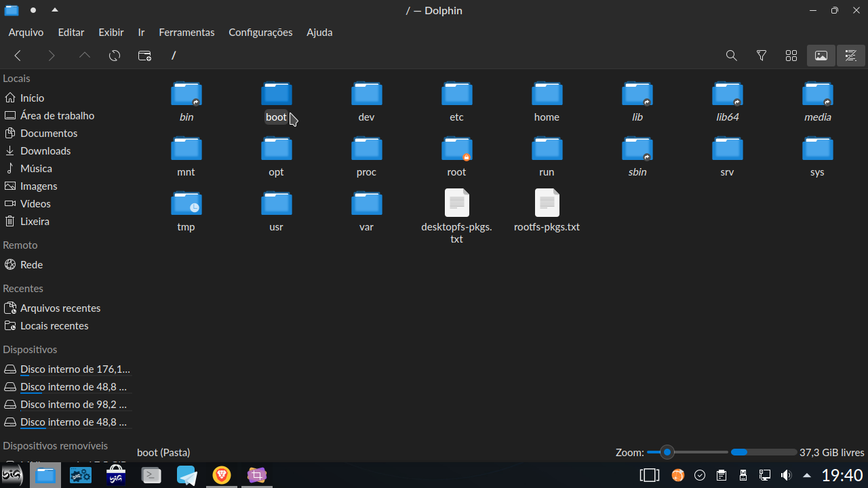Click the new tab icon in toolbar
The width and height of the screenshot is (868, 488).
tap(144, 56)
